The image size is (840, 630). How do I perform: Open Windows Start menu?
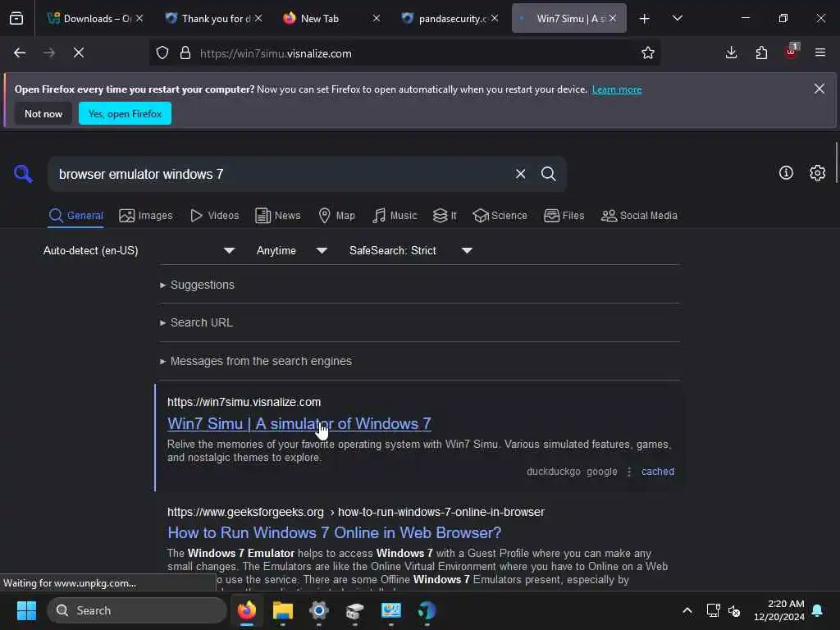26,610
